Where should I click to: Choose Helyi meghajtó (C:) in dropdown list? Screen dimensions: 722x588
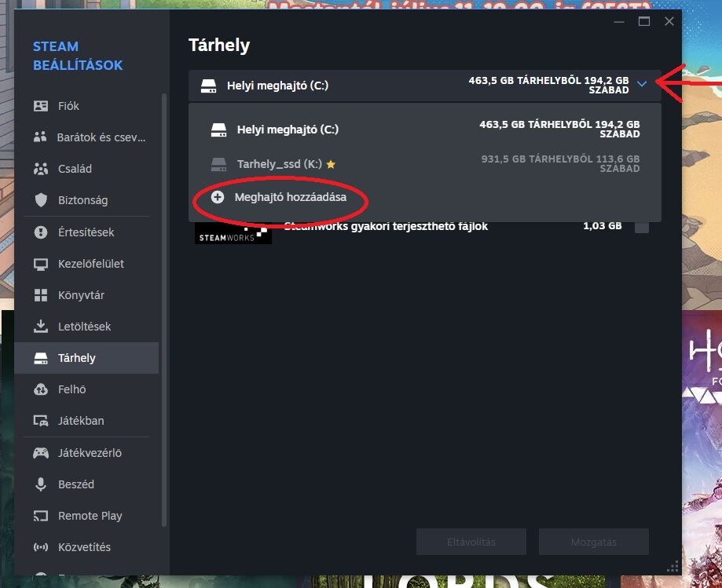coord(425,130)
